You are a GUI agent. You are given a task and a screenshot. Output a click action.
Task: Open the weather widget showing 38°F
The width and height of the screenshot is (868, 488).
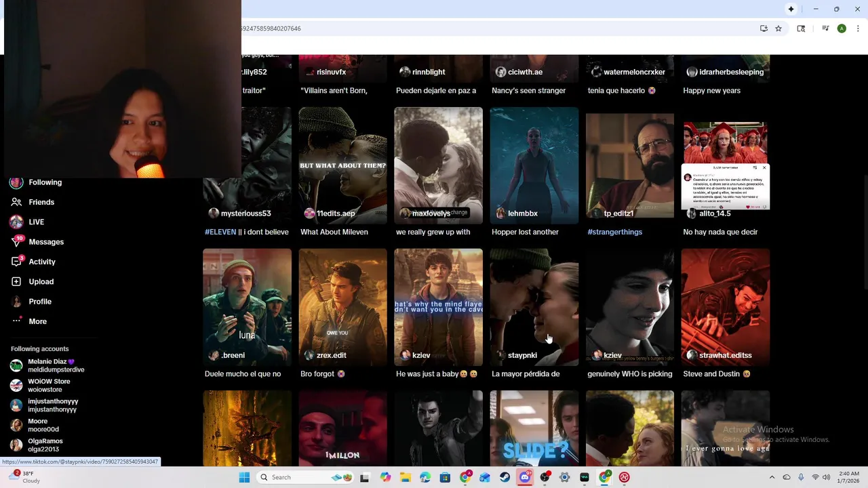coord(24,477)
